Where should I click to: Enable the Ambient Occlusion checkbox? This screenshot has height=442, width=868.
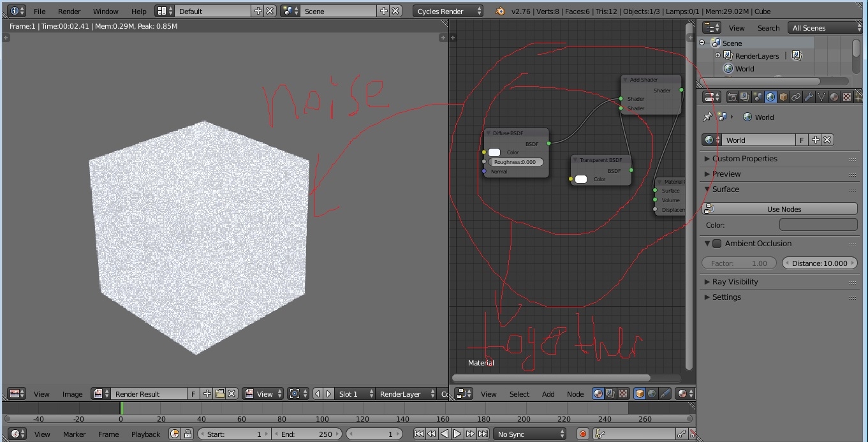click(x=717, y=244)
